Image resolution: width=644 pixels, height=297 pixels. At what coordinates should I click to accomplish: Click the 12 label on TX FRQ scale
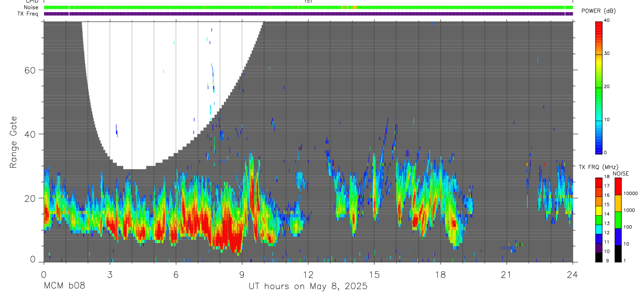[x=607, y=233]
